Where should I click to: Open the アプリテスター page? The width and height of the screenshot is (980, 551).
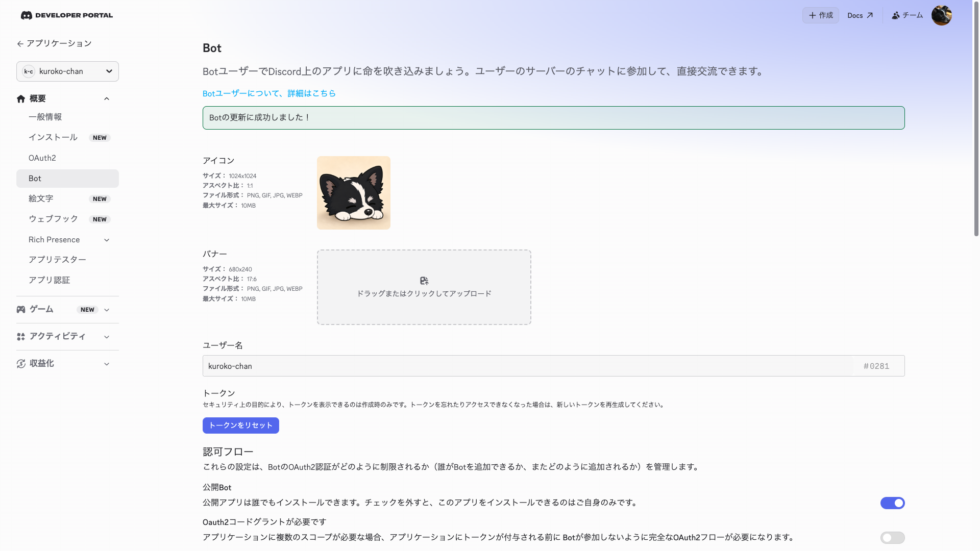point(67,260)
